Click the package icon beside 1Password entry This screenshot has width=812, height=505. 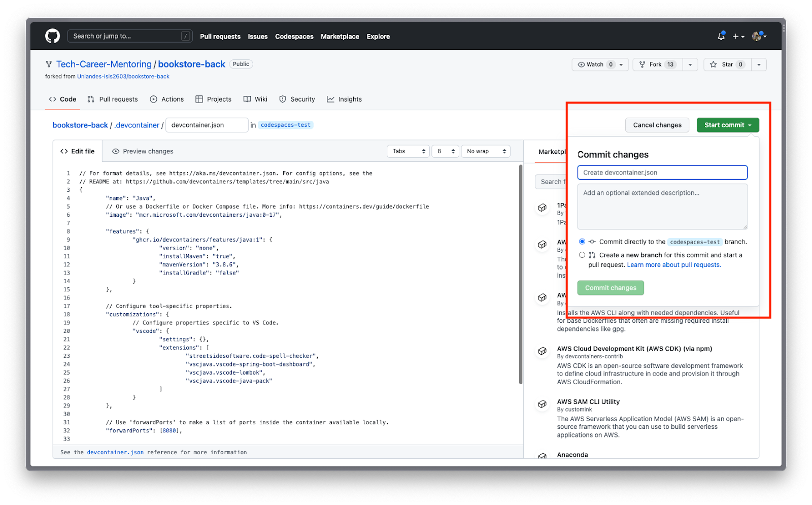click(x=543, y=208)
